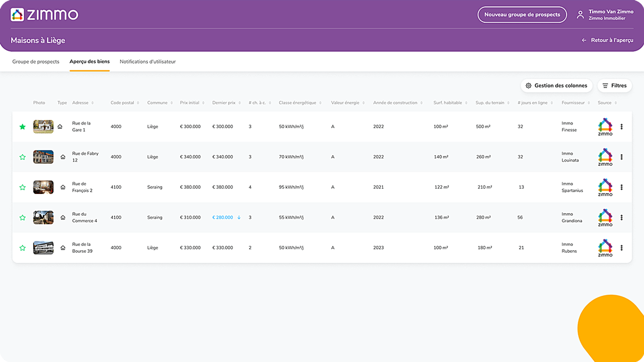Sort by the Valeur énergie column header
The width and height of the screenshot is (644, 362).
coord(347,103)
